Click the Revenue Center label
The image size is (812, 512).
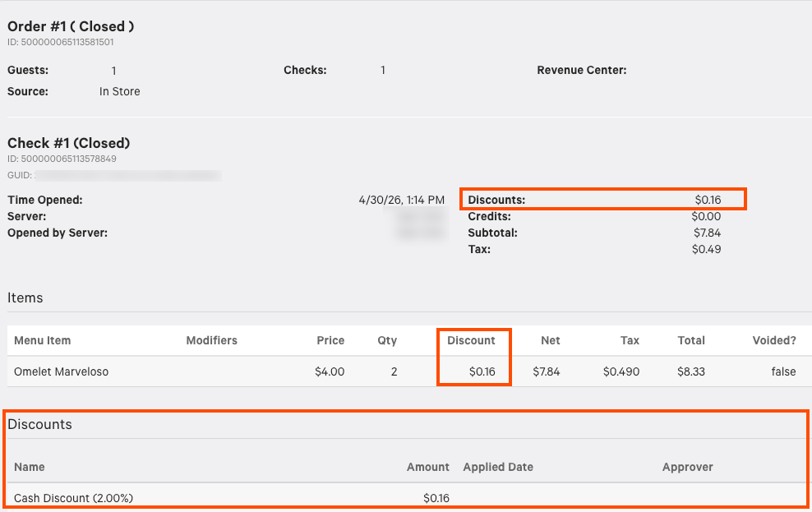582,71
